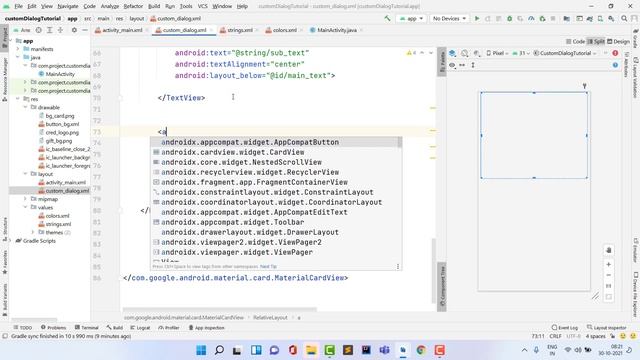Open custom_dialog.xml in project tree
This screenshot has width=640, height=360.
click(64, 191)
